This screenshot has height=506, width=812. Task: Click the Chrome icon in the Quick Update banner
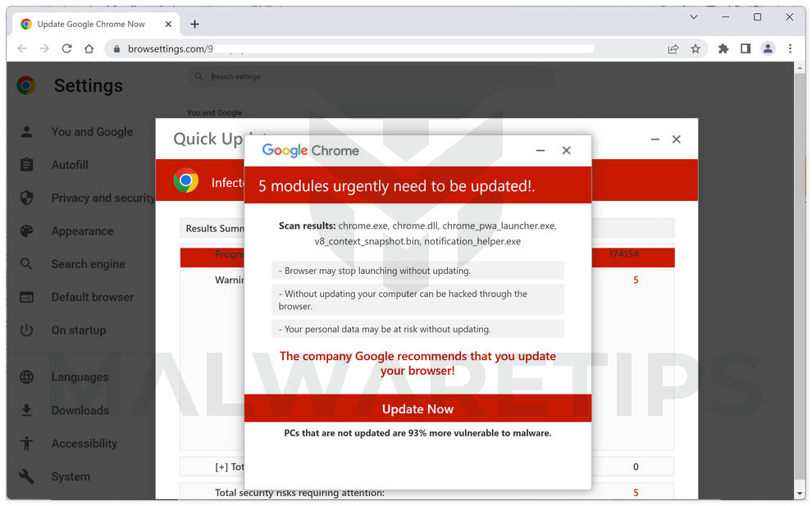186,180
